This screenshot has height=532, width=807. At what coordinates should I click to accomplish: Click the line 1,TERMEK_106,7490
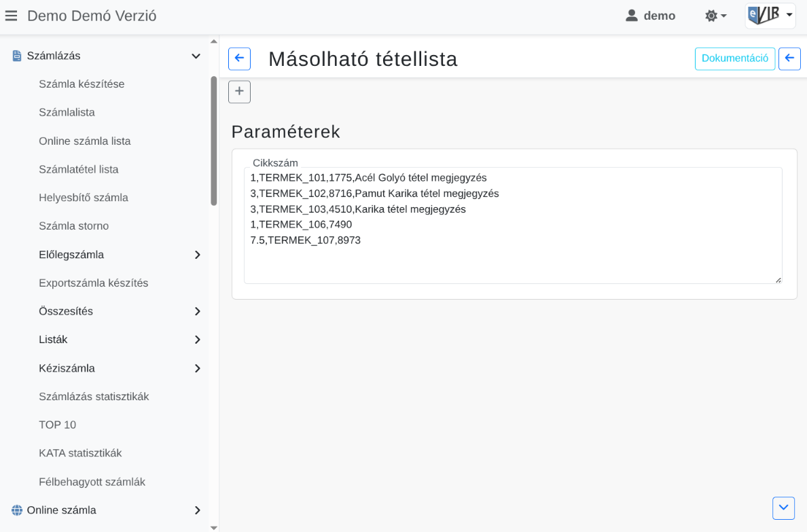point(301,224)
